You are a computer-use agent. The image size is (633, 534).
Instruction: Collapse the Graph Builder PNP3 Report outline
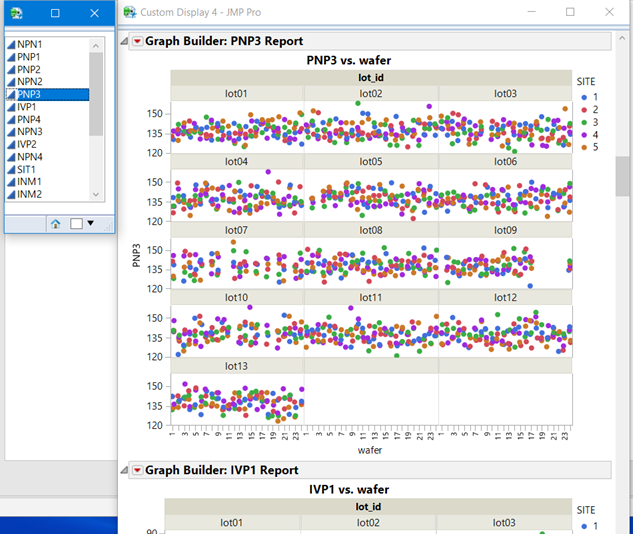124,41
